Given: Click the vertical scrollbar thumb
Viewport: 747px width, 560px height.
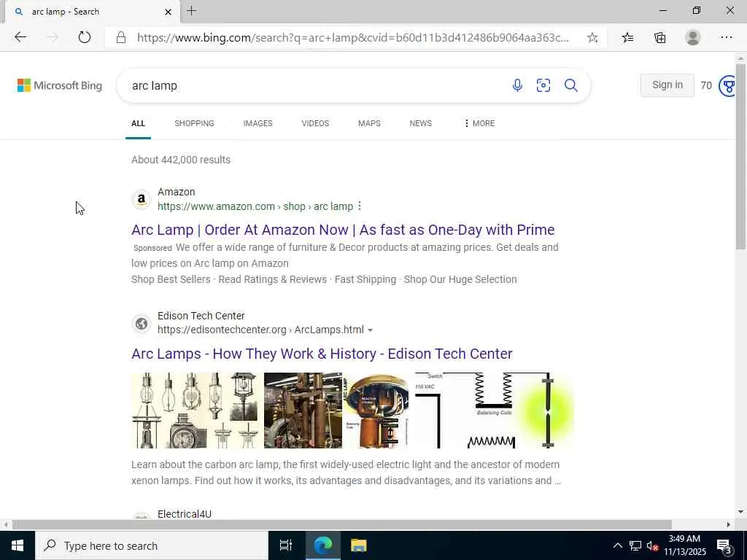Looking at the screenshot, I should click(740, 156).
